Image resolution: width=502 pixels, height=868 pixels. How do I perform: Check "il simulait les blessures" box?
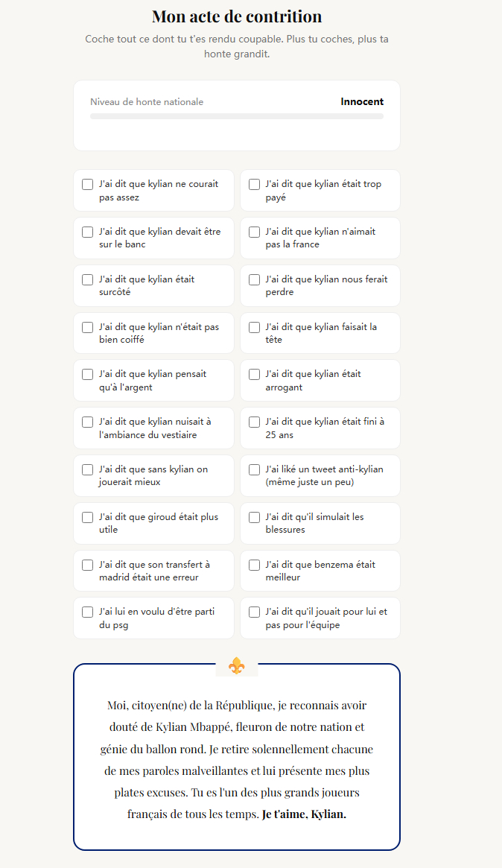254,517
